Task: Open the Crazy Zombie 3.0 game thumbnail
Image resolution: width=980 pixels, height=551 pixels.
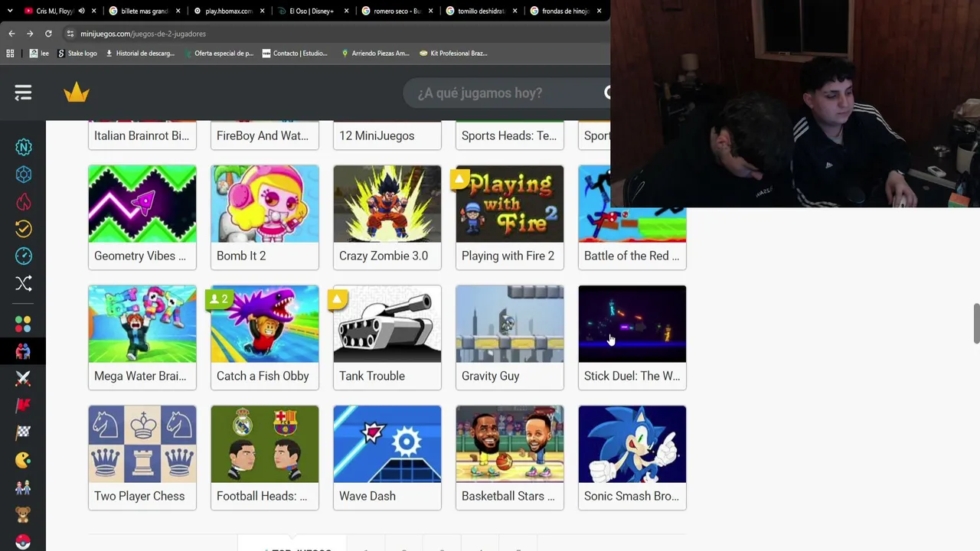Action: click(x=387, y=204)
